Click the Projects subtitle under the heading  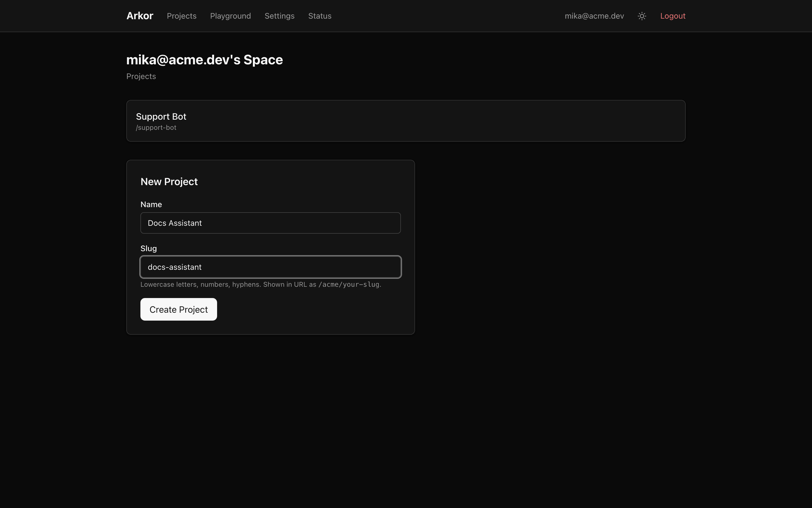tap(141, 76)
